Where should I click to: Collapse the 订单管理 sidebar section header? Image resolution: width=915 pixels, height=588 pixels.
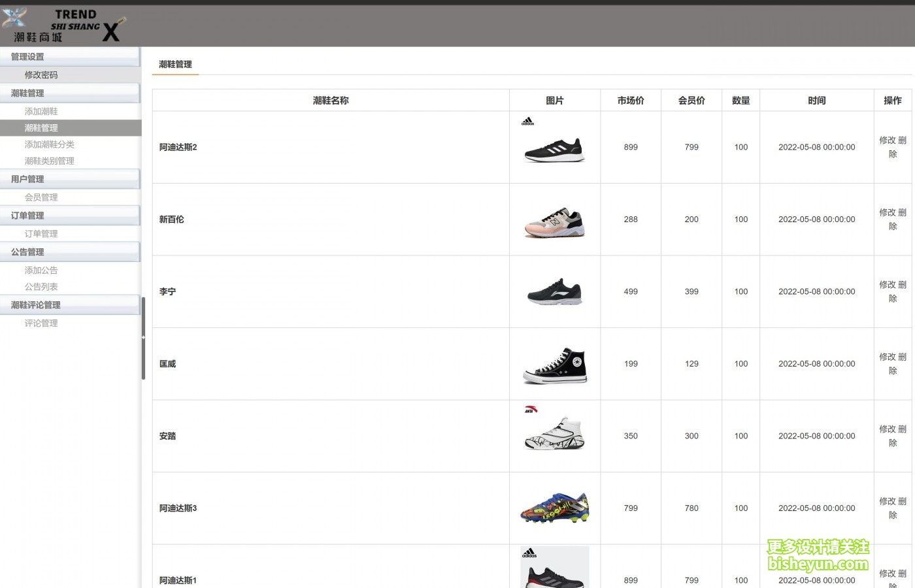click(x=70, y=216)
